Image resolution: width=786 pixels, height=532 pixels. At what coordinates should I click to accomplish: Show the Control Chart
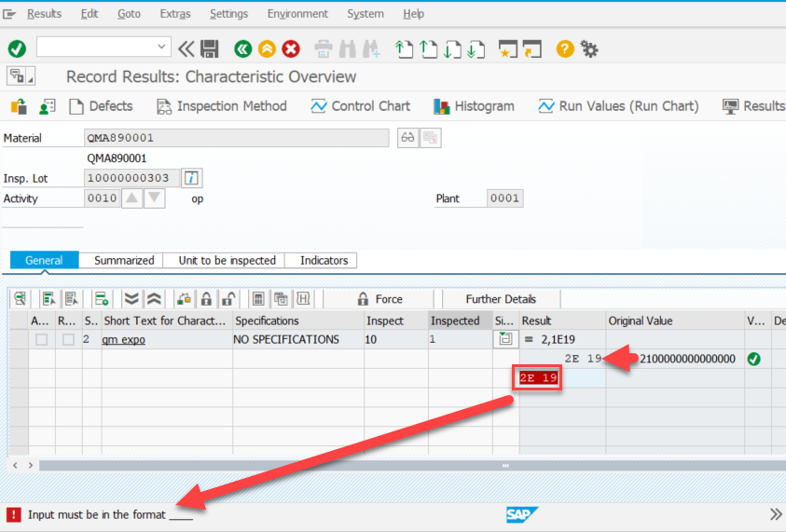(x=361, y=106)
